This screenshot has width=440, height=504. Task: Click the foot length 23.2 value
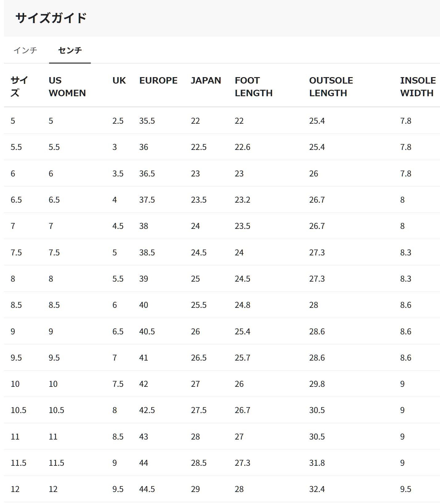pyautogui.click(x=242, y=200)
